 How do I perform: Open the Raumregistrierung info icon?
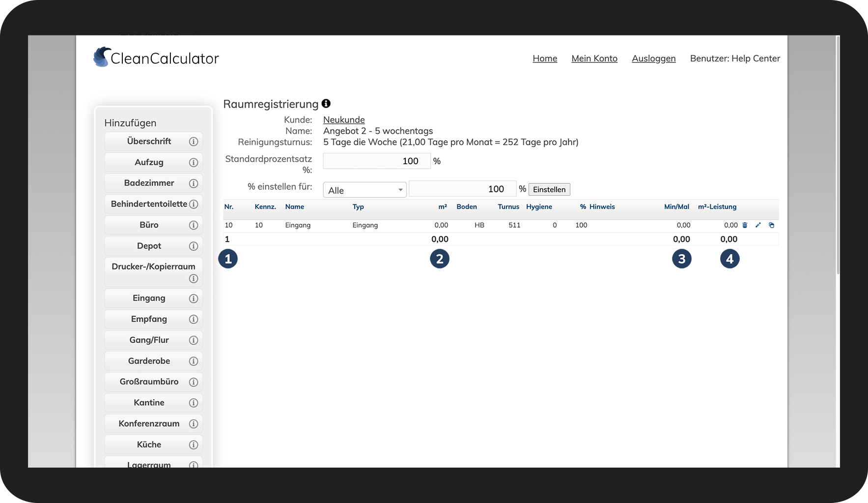pos(326,104)
